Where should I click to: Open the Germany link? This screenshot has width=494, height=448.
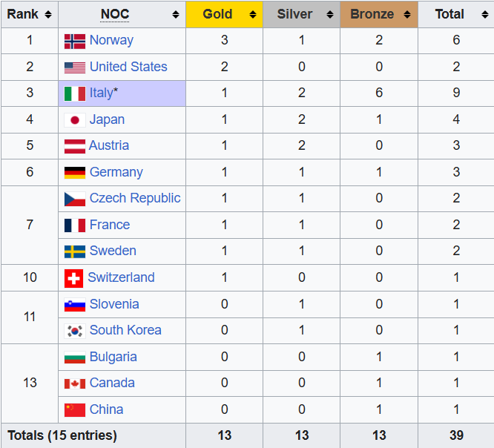tap(116, 172)
